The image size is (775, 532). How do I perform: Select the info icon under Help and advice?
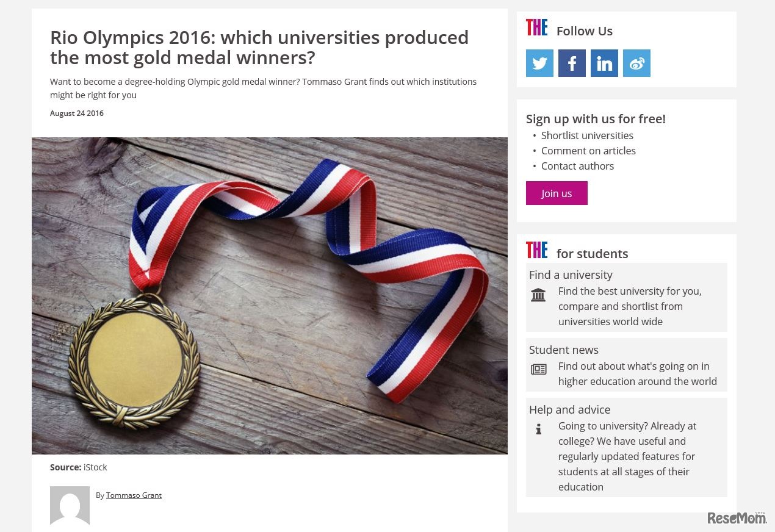538,430
